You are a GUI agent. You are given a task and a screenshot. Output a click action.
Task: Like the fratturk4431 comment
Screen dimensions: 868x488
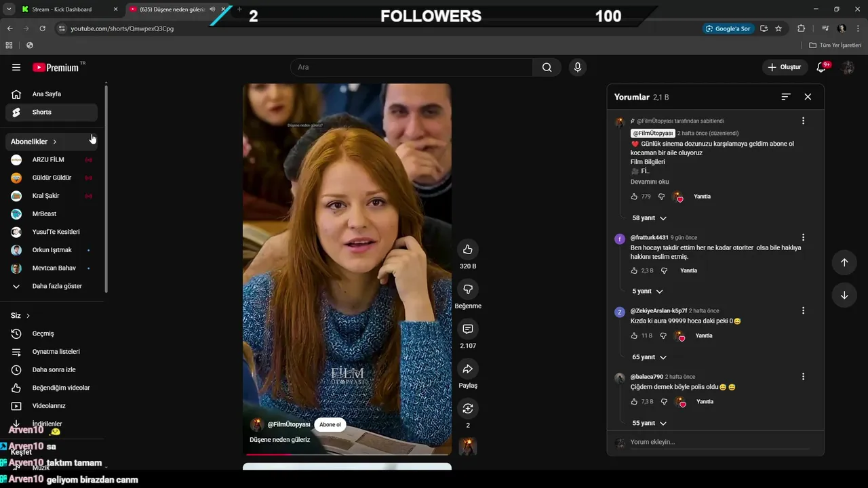click(x=634, y=270)
